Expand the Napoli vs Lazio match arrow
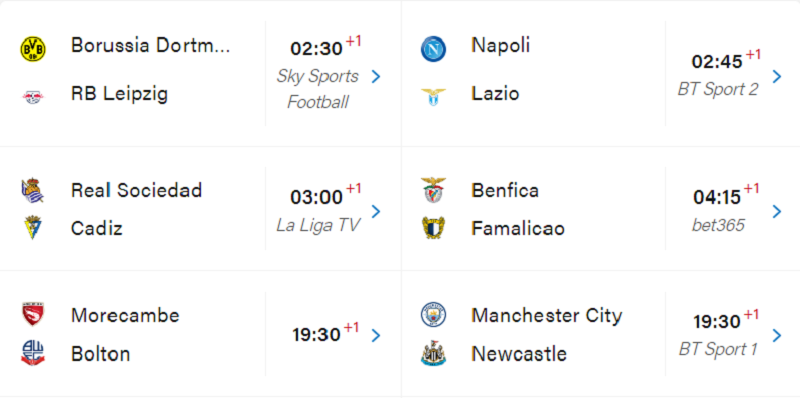The height and width of the screenshot is (398, 800). point(777,77)
